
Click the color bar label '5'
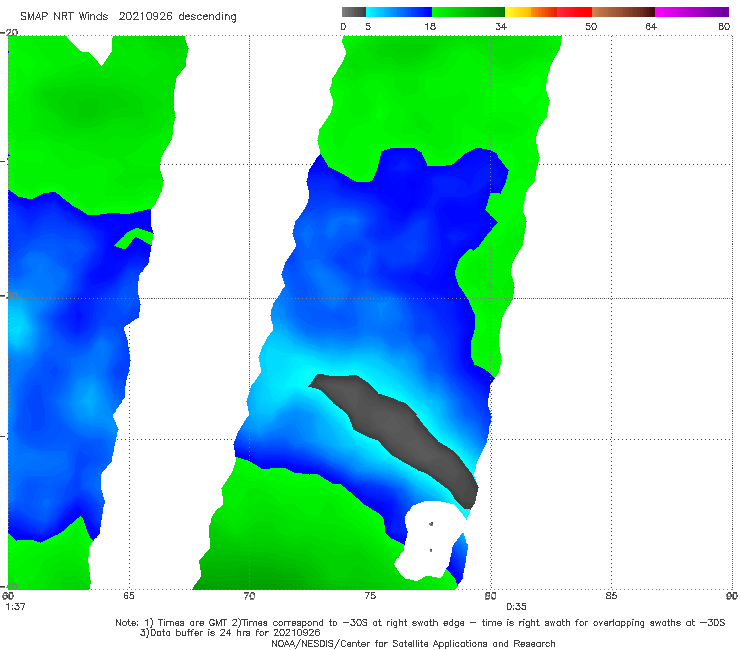(368, 26)
